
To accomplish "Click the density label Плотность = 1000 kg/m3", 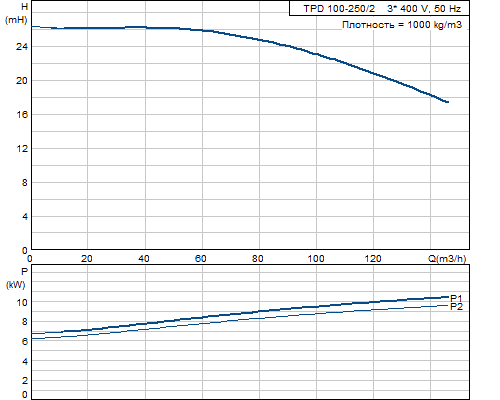I will pos(402,25).
